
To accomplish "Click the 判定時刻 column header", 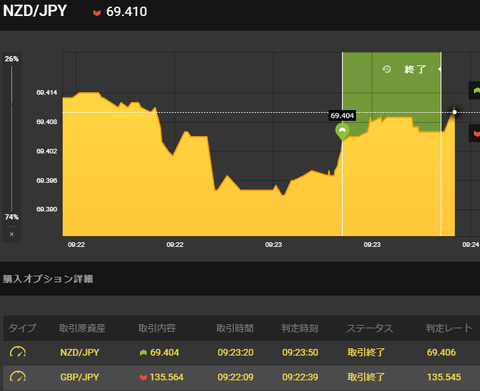I will [300, 328].
